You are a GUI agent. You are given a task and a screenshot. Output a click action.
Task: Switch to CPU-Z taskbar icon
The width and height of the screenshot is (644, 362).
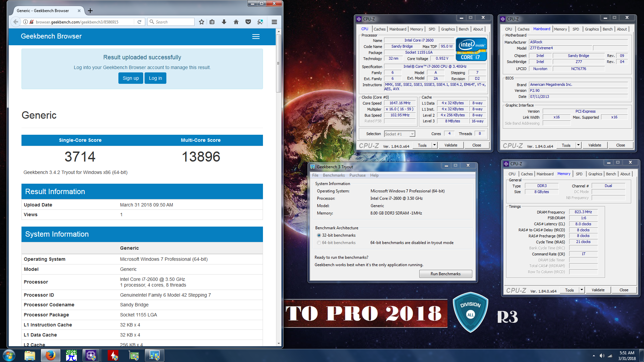91,355
